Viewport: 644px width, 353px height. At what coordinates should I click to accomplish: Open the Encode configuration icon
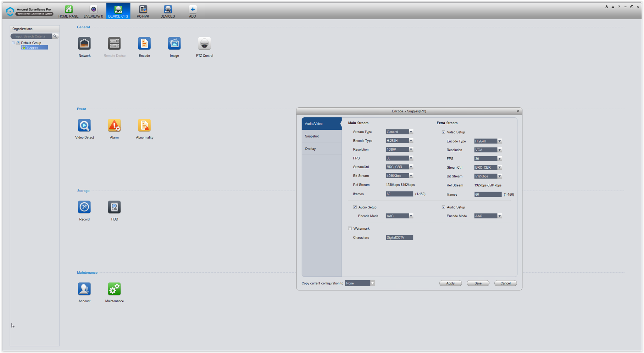click(x=144, y=43)
